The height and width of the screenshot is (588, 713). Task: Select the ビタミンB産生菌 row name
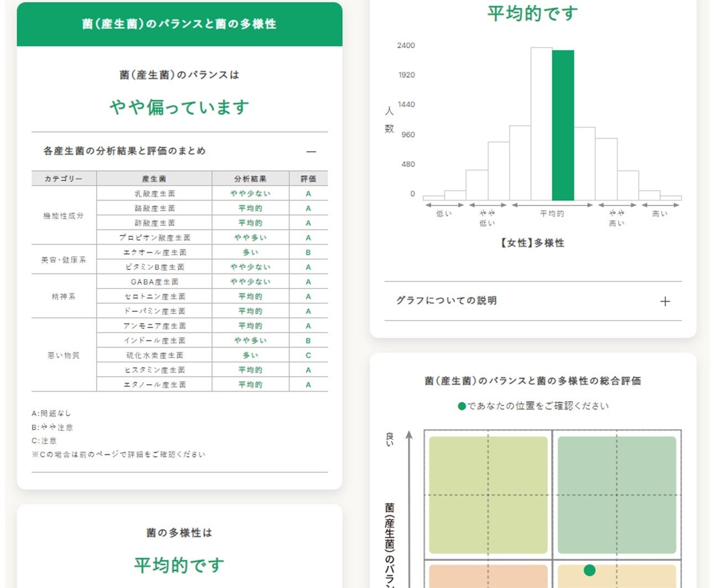(155, 267)
